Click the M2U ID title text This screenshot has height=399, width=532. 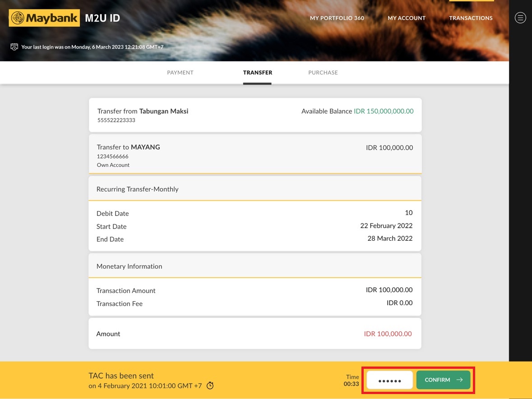pos(102,18)
